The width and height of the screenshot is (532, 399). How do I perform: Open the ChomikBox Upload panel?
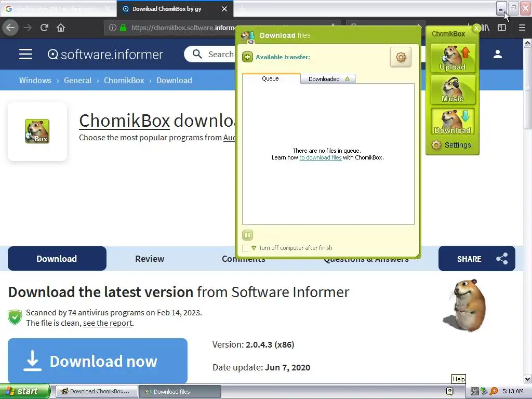click(x=453, y=58)
